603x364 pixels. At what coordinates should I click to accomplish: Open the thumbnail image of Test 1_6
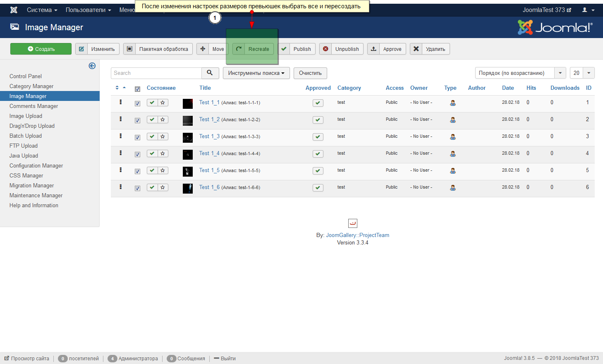point(188,189)
